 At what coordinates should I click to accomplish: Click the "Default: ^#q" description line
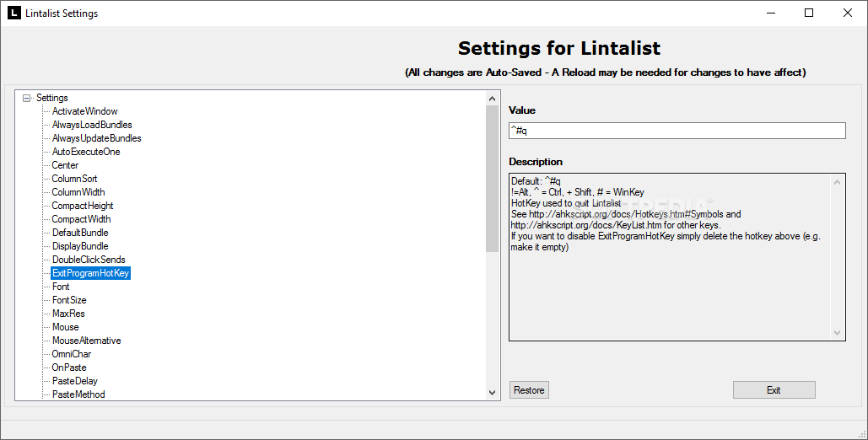pos(536,181)
